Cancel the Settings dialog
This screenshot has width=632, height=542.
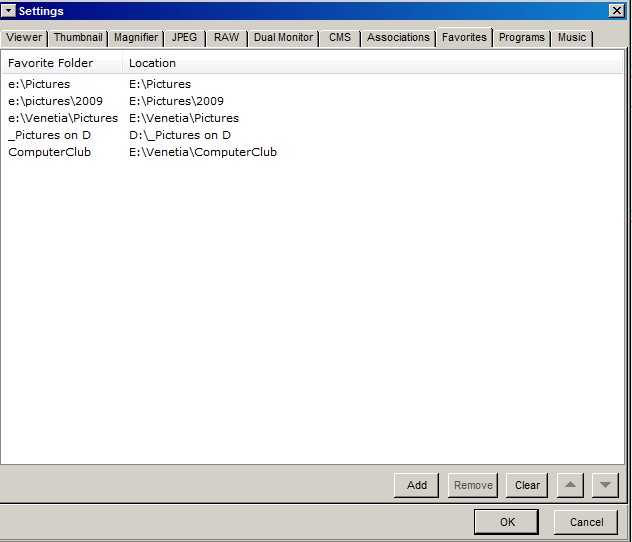[x=586, y=522]
